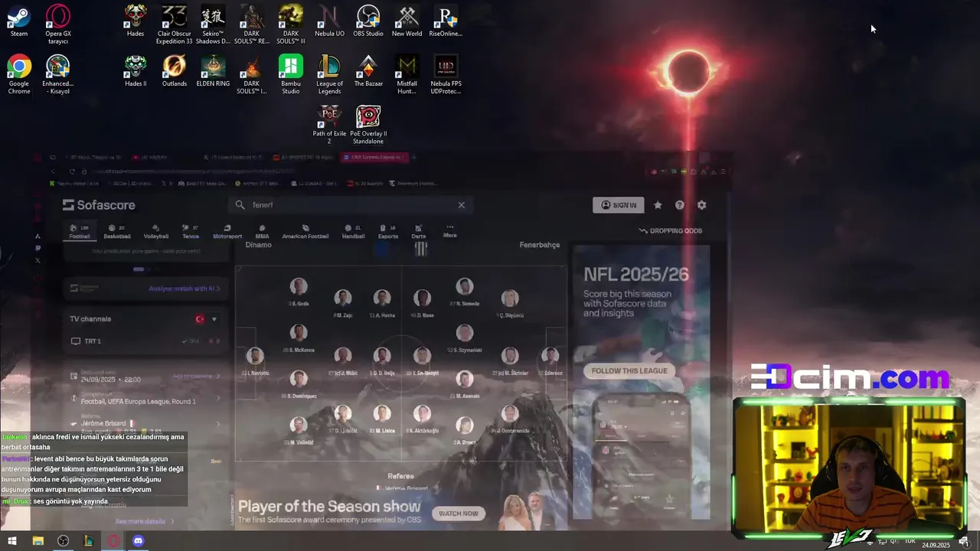
Task: Select the Bambu Studio desktop icon
Action: tap(291, 75)
